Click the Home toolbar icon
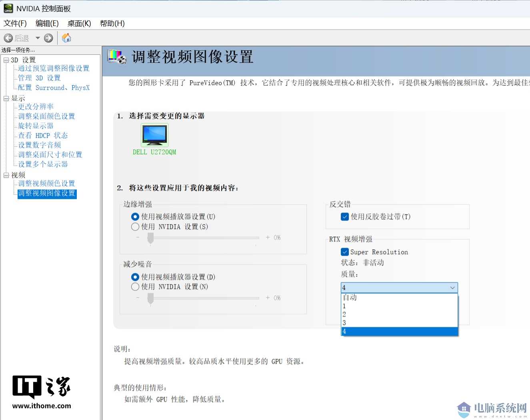 click(66, 38)
